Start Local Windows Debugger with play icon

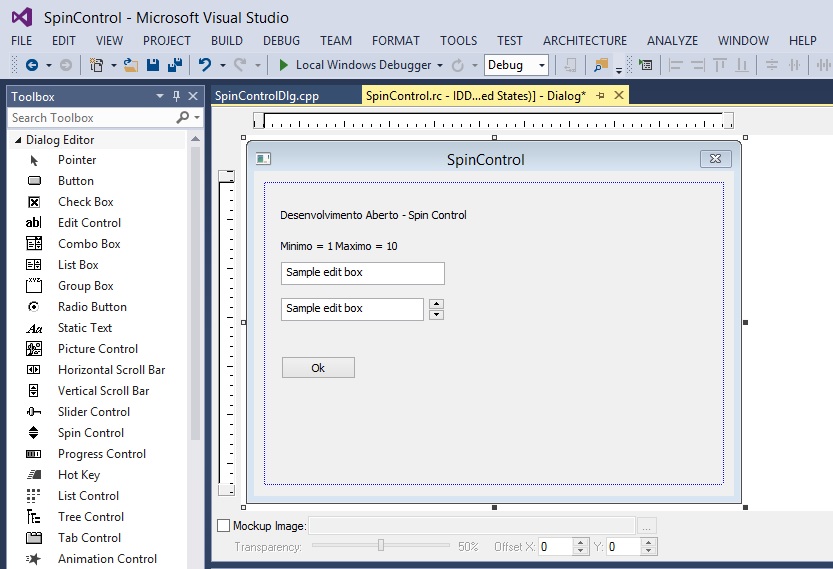284,65
